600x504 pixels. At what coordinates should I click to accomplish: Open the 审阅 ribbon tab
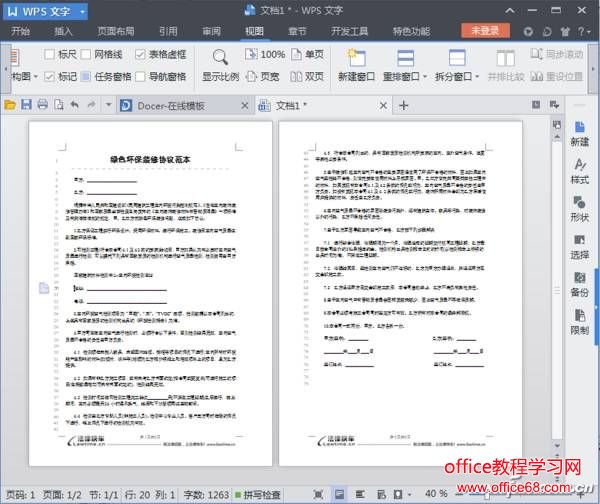coord(211,31)
